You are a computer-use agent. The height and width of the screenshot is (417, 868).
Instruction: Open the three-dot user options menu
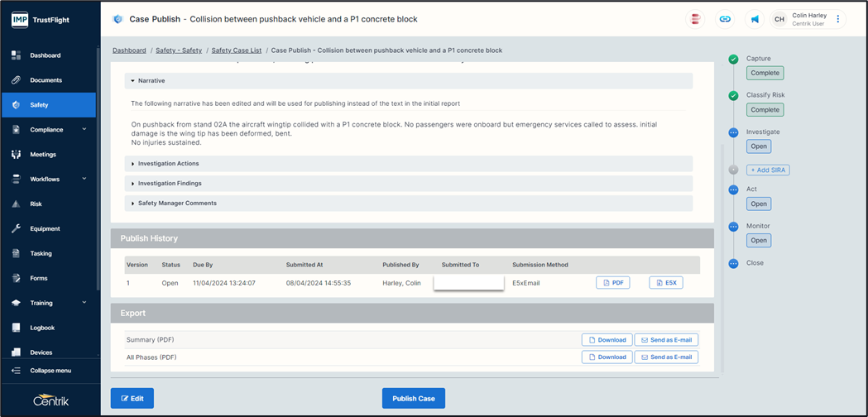coord(837,19)
